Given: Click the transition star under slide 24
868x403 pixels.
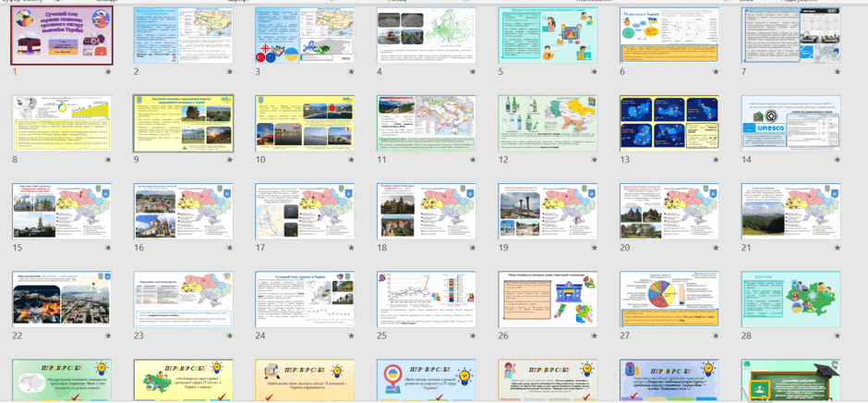Looking at the screenshot, I should click(351, 336).
